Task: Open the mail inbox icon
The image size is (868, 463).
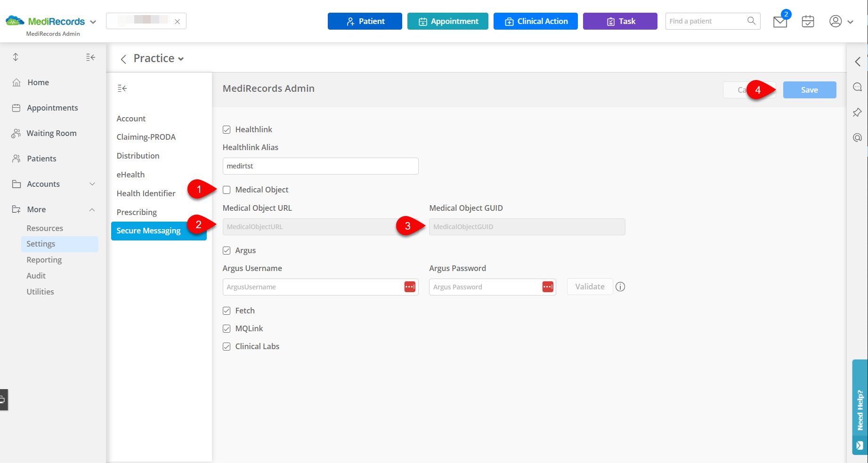Action: click(x=780, y=22)
